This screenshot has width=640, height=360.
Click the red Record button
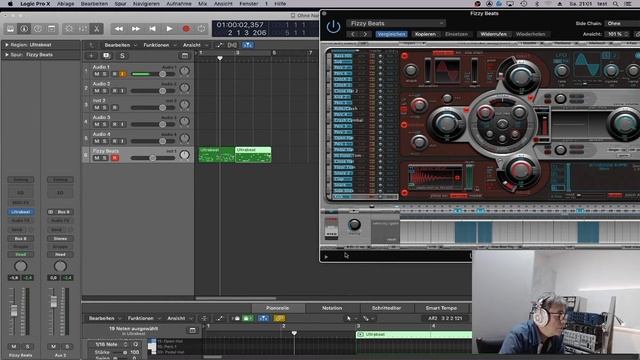186,29
